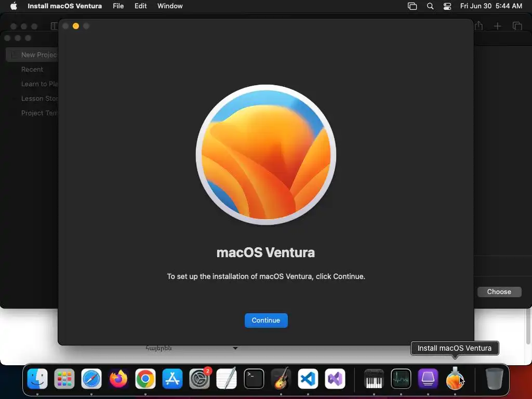Select Learn to Play in background sidebar
The image size is (532, 399).
[x=39, y=84]
